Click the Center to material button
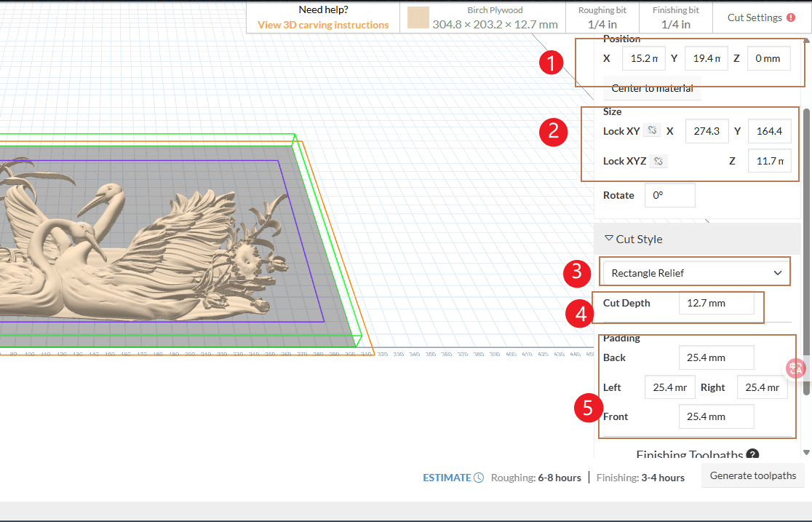 tap(652, 88)
